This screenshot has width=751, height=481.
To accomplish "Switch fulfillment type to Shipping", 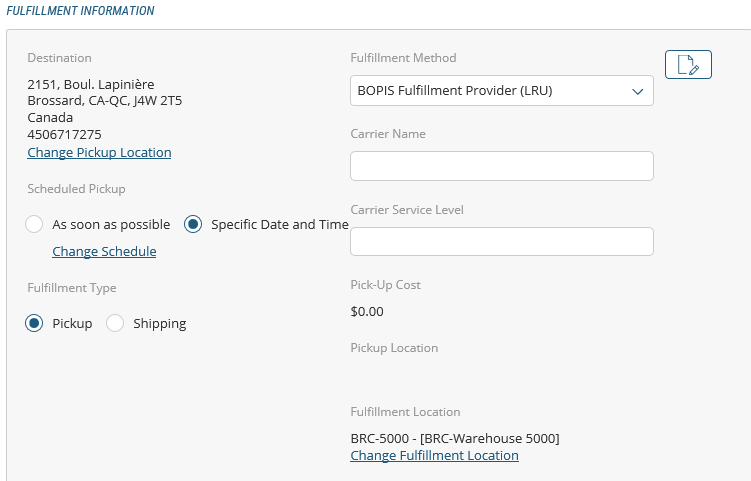I will (x=116, y=323).
